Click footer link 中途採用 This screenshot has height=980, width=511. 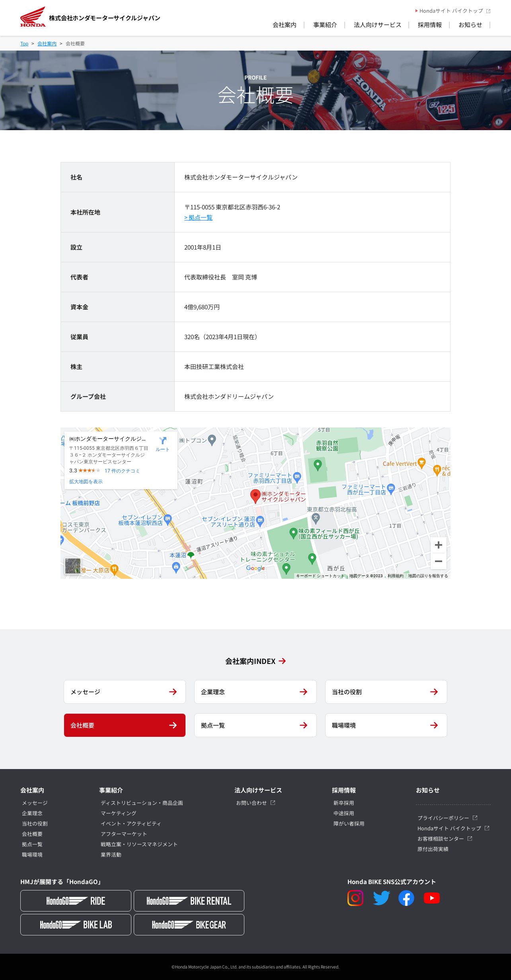pyautogui.click(x=344, y=813)
